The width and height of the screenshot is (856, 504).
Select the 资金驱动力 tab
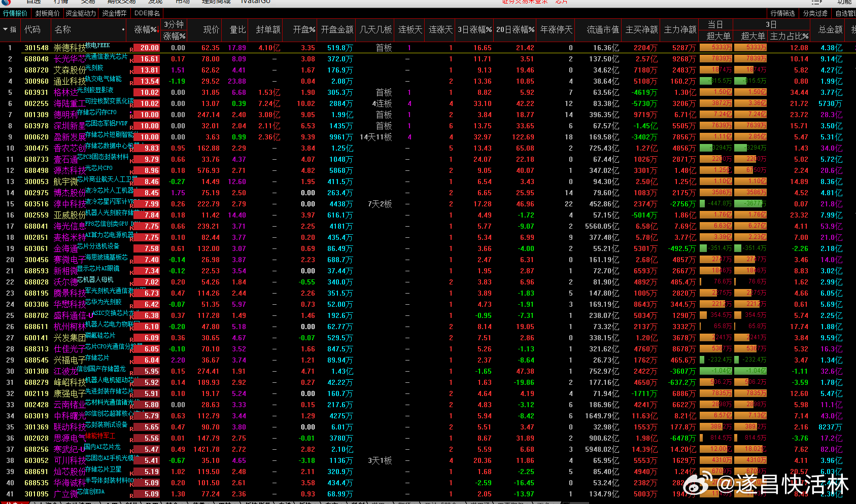[81, 13]
